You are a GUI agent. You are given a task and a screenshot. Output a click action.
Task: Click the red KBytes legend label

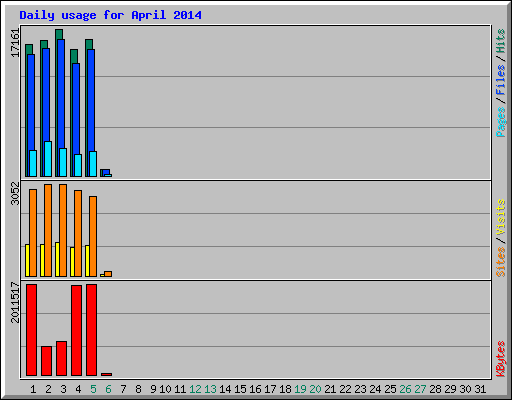coord(501,359)
